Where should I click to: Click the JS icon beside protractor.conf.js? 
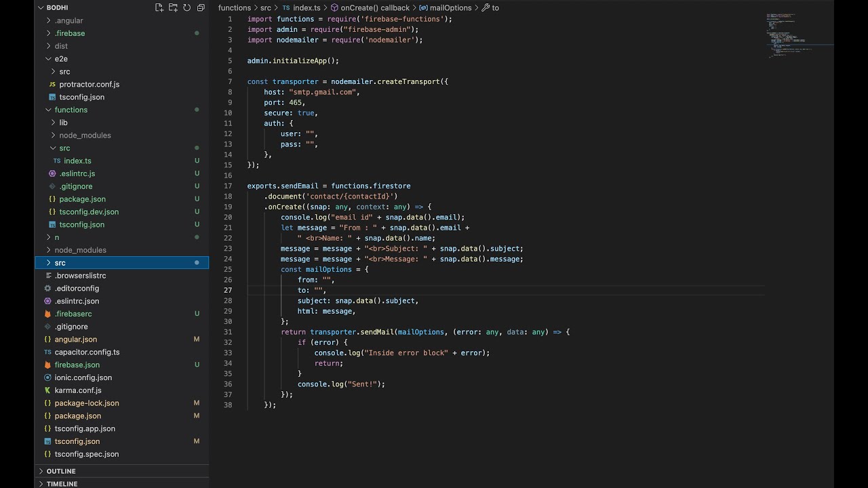click(52, 84)
